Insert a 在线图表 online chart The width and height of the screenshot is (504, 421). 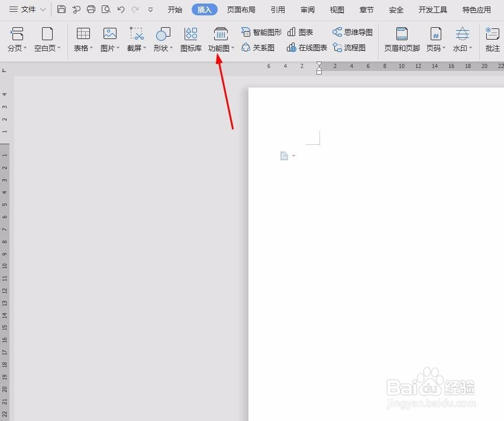[306, 48]
